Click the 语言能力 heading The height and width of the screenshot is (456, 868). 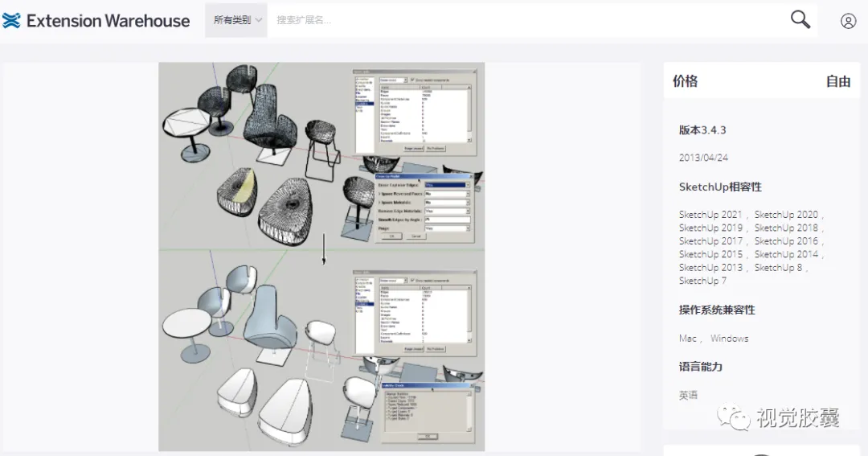pyautogui.click(x=700, y=367)
